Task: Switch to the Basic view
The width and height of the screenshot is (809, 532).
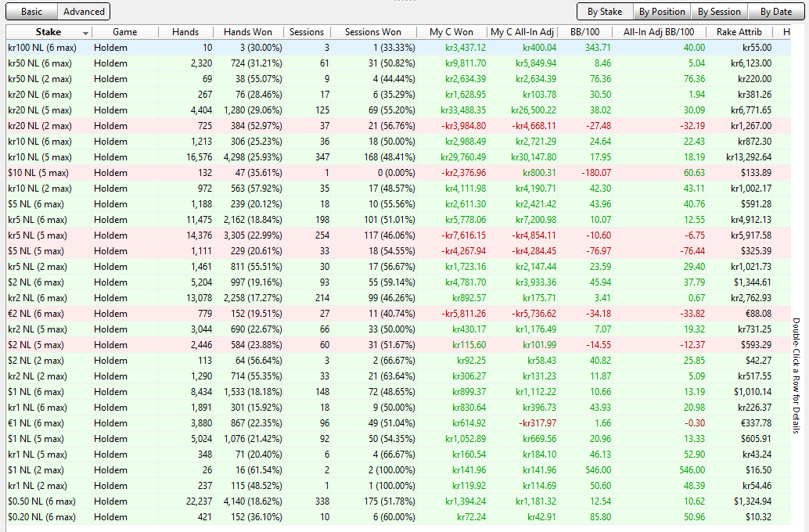Action: point(32,12)
